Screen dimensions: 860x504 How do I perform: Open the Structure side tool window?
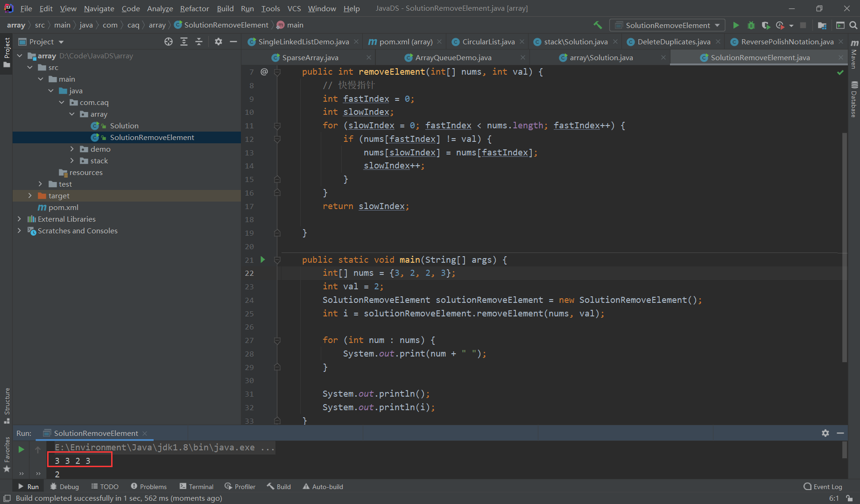click(7, 405)
